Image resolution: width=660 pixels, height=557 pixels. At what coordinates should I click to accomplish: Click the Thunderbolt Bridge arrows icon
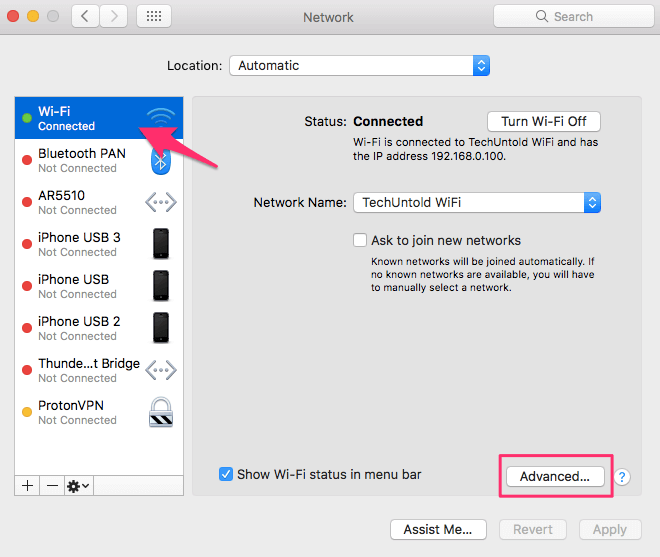(x=161, y=370)
